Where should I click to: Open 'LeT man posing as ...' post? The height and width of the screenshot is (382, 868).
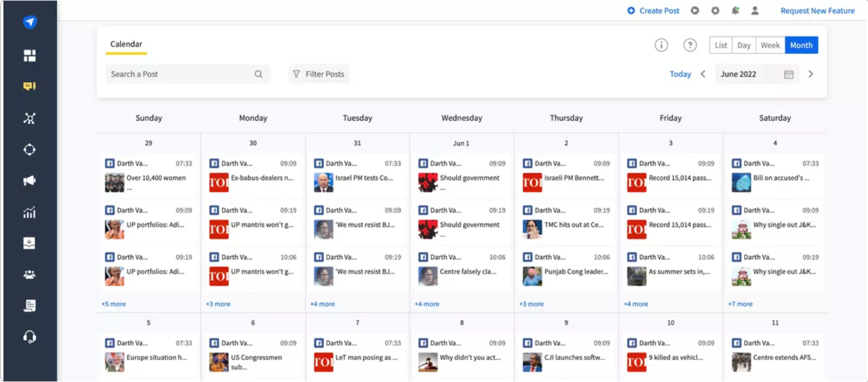tap(357, 355)
